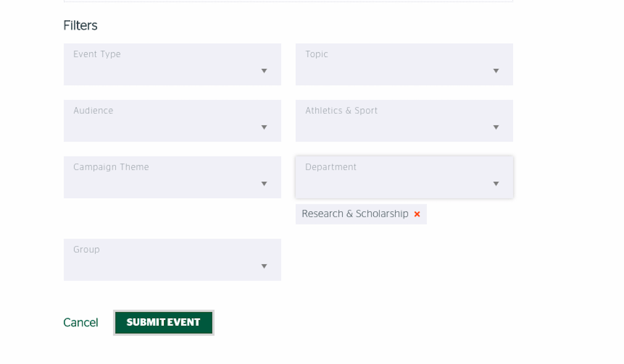624x364 pixels.
Task: Click the Group dropdown arrow icon
Action: click(264, 266)
